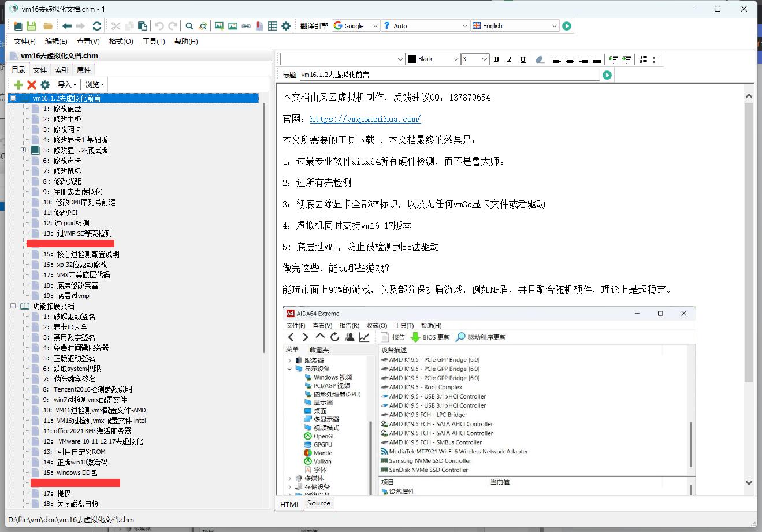Delete topic with red X icon
This screenshot has width=762, height=532.
[32, 85]
